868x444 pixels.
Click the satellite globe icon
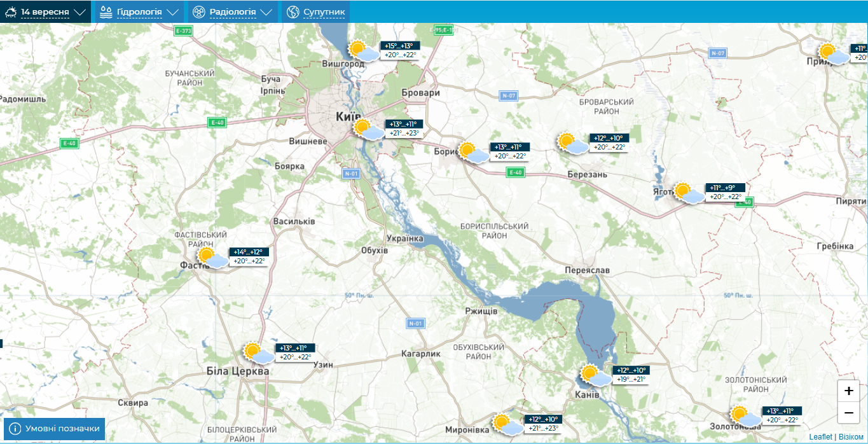(293, 12)
